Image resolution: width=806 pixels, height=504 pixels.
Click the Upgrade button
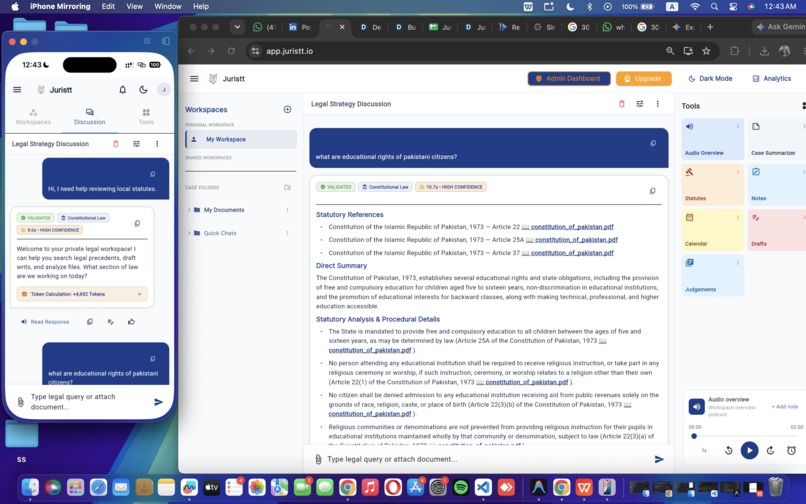(644, 79)
